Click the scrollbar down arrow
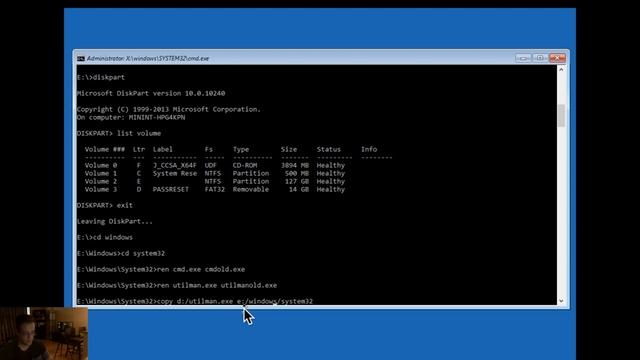 [x=561, y=301]
